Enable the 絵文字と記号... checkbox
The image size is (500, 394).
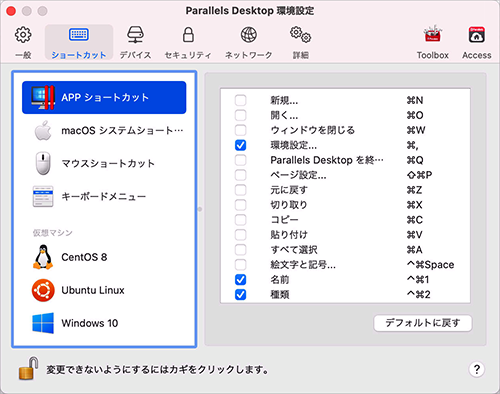pyautogui.click(x=240, y=264)
